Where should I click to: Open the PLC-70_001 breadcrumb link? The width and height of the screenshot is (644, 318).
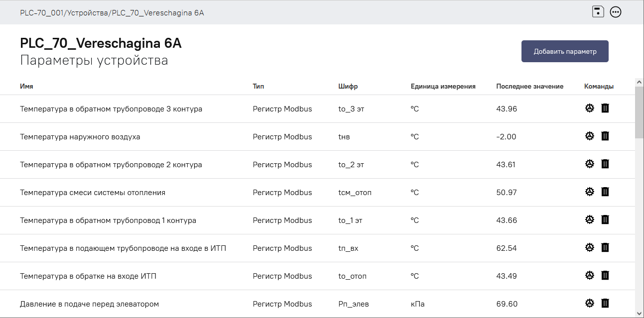(42, 12)
